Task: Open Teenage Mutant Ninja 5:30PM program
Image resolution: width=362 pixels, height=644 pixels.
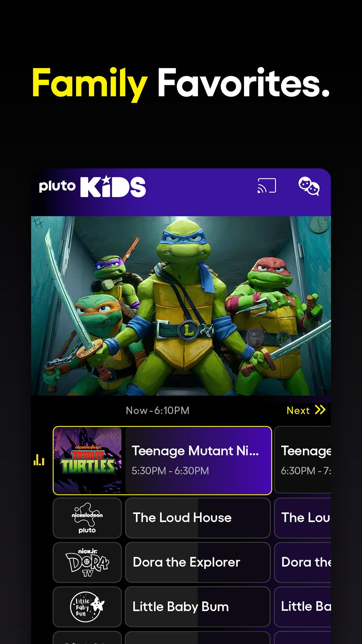Action: tap(198, 461)
